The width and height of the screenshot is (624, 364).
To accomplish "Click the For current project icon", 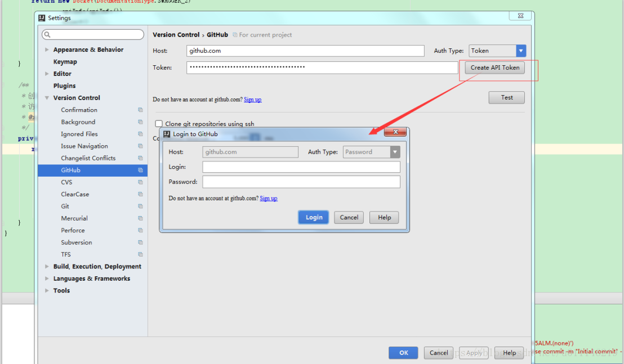I will (x=235, y=35).
